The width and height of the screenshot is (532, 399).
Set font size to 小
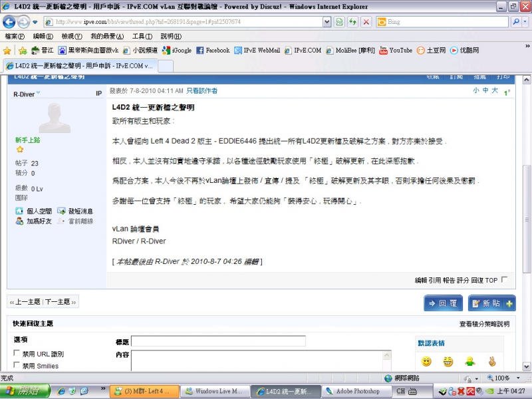pos(476,90)
